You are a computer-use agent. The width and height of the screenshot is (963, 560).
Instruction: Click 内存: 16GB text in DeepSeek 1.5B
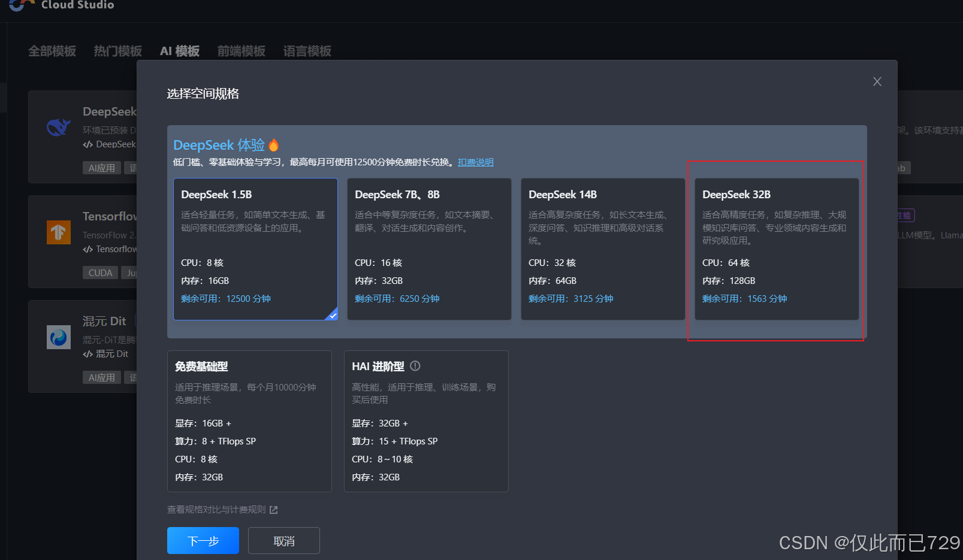[x=205, y=281]
